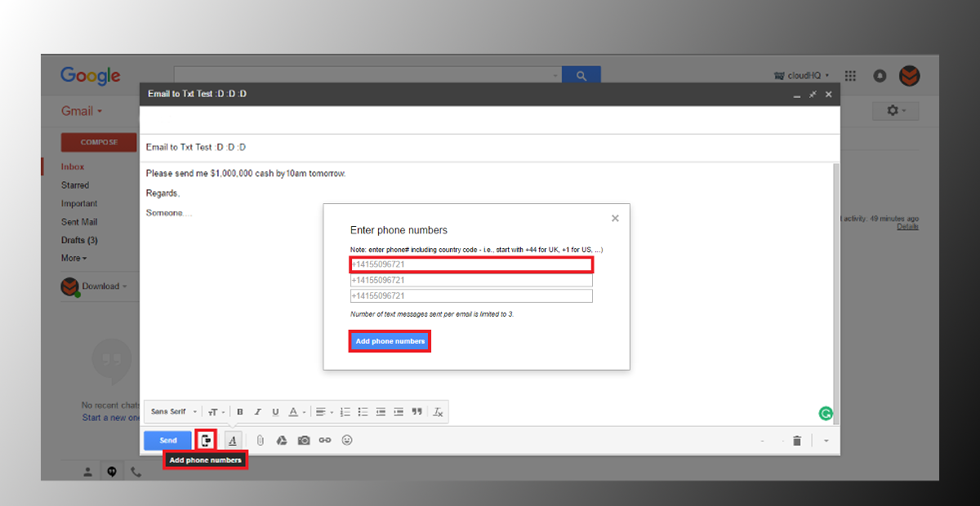Start a new Hangouts chat link
This screenshot has width=980, height=506.
click(x=110, y=418)
